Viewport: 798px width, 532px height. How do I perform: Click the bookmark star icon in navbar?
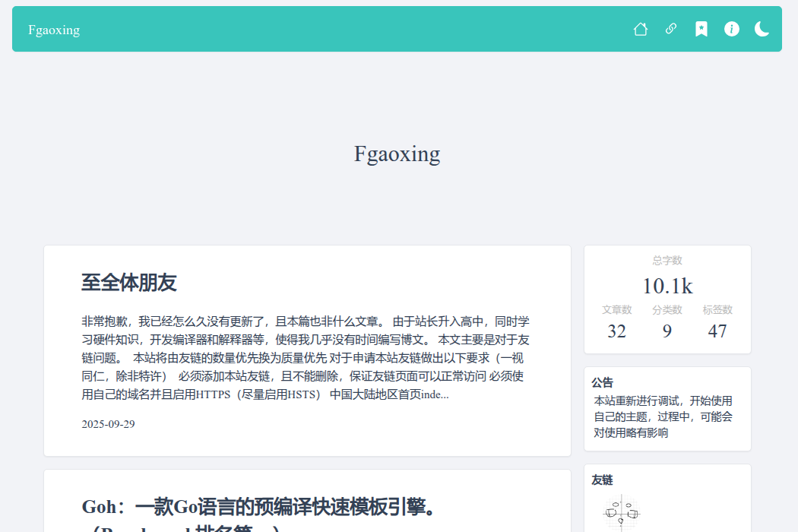701,29
